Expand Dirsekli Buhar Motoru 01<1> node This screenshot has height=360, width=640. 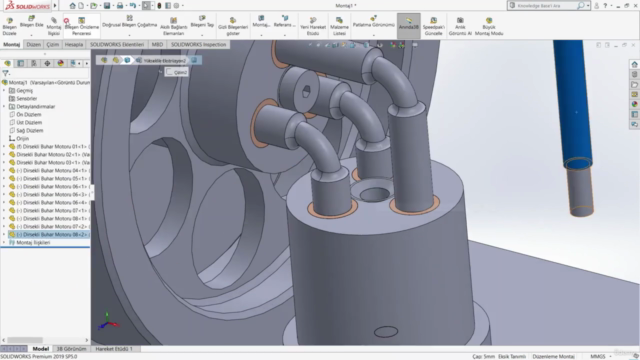4,147
